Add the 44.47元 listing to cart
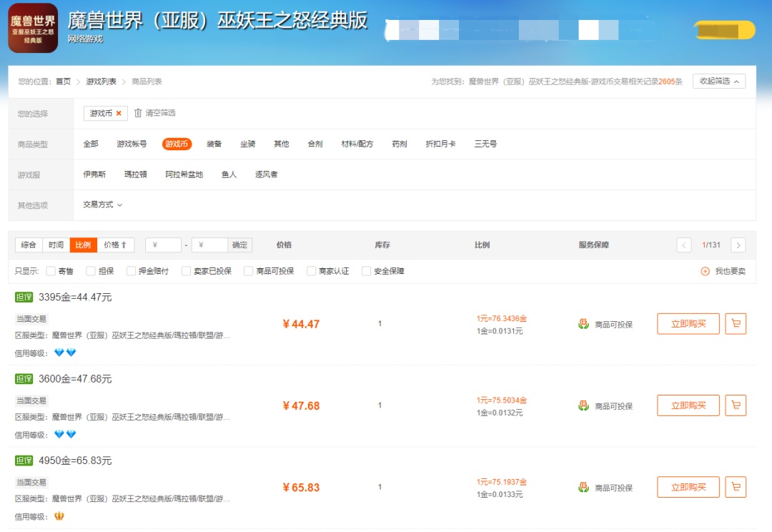 [736, 324]
